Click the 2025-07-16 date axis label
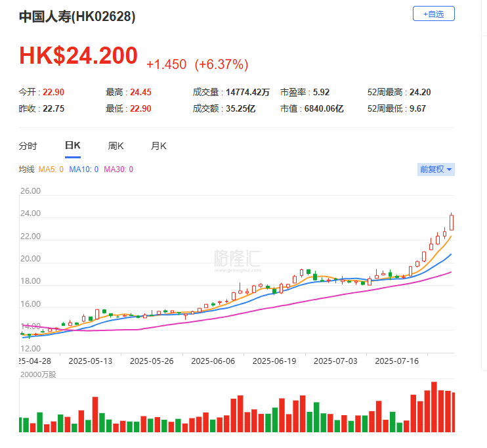Screen dimensions: 487x448 click(397, 361)
